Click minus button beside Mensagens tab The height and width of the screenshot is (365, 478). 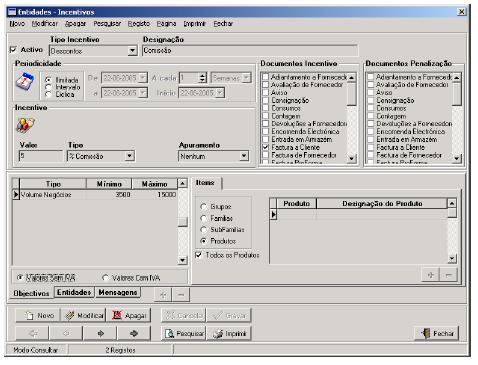(181, 295)
